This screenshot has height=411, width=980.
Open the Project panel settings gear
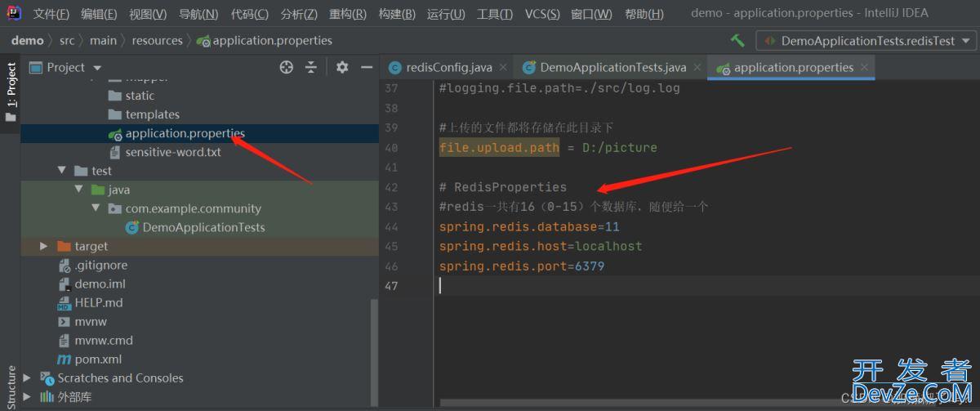(x=341, y=67)
